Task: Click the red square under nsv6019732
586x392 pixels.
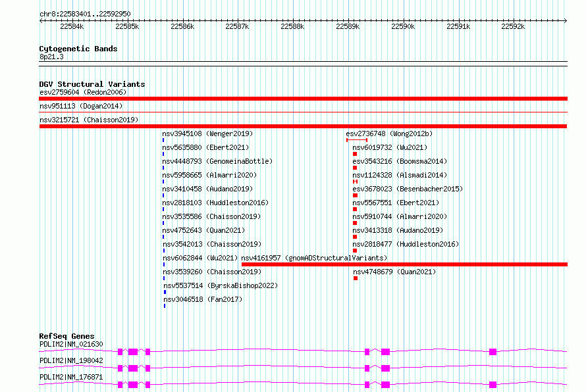Action: (355, 154)
